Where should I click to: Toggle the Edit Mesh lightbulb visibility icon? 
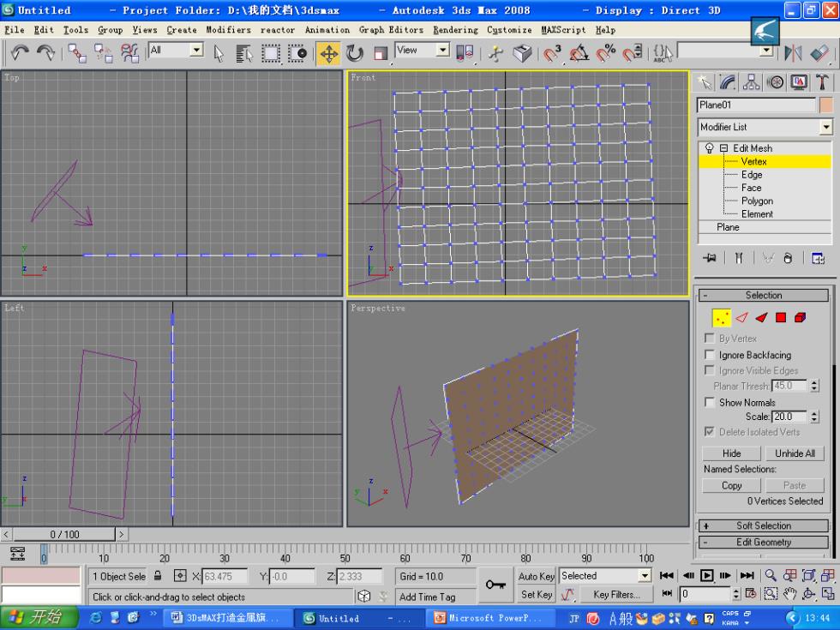710,147
